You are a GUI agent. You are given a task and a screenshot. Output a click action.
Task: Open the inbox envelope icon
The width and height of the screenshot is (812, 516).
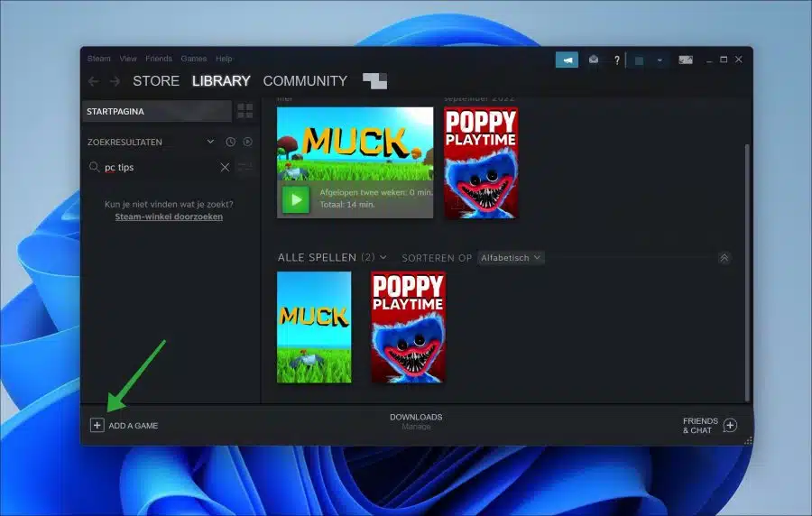tap(594, 60)
